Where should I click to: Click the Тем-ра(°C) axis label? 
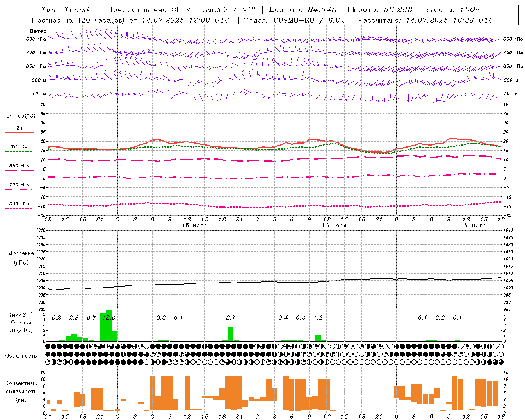tap(19, 116)
